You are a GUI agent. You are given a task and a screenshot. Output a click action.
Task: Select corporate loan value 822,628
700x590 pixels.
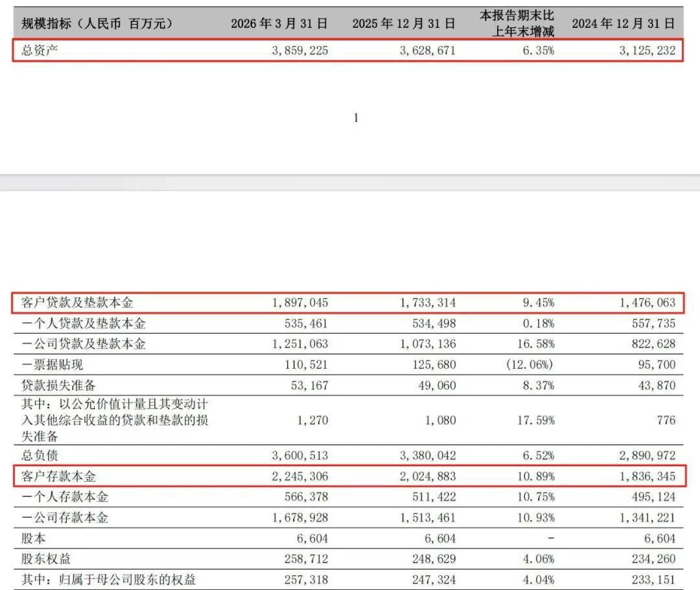click(x=653, y=344)
